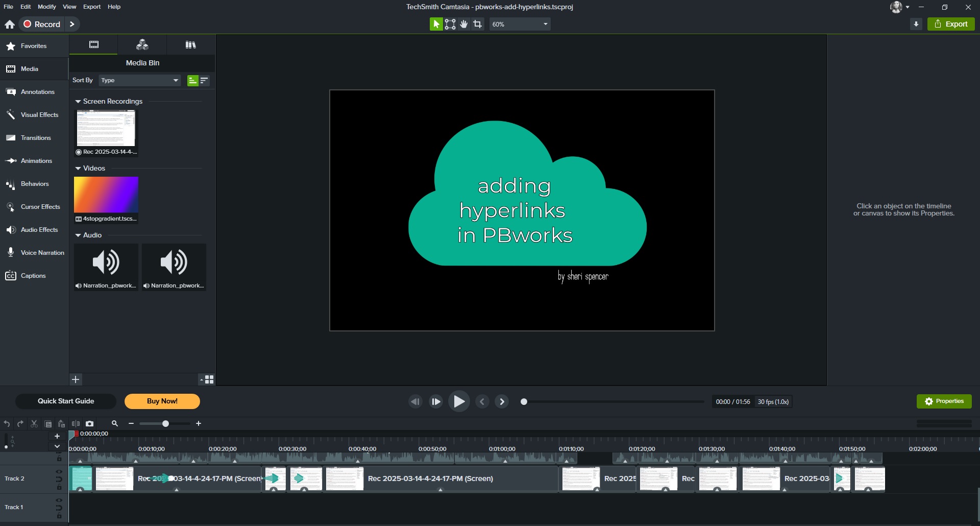980x526 pixels.
Task: Split clip at playhead icon
Action: click(x=76, y=424)
